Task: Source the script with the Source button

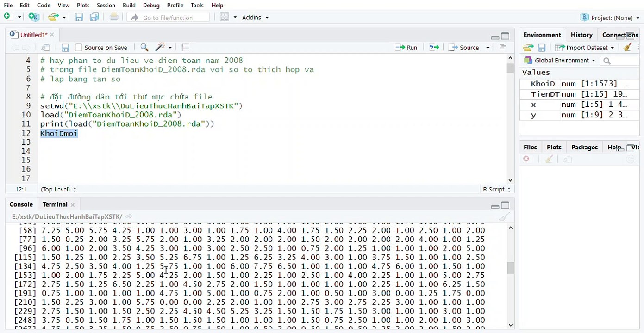Action: 464,48
